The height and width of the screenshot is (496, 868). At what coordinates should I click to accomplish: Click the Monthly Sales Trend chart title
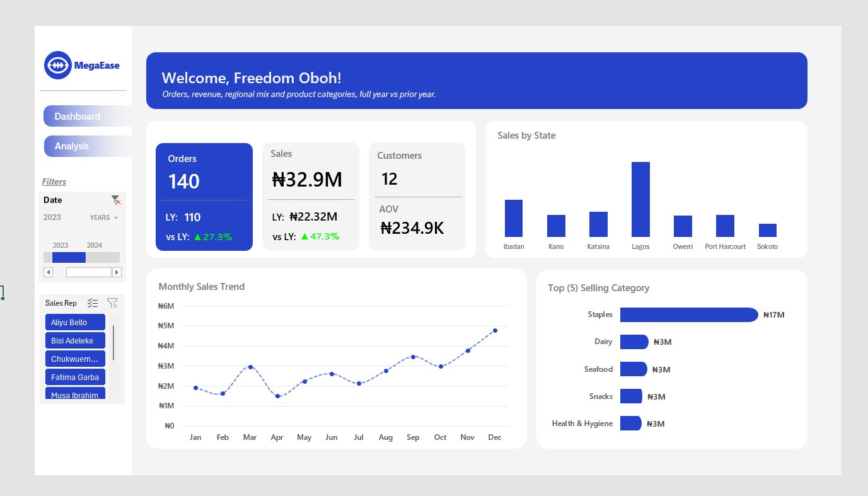[202, 286]
